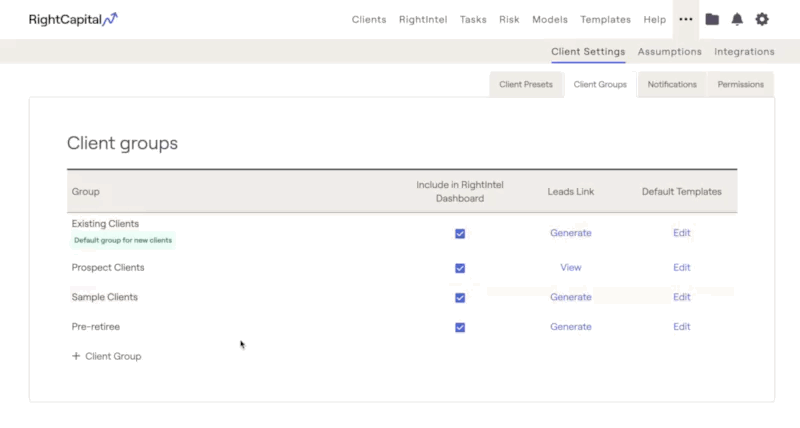
Task: Open notifications bell icon
Action: tap(737, 19)
